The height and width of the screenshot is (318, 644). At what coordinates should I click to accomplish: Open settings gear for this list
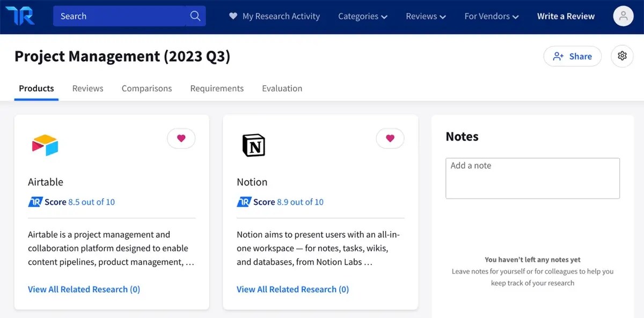pos(622,56)
